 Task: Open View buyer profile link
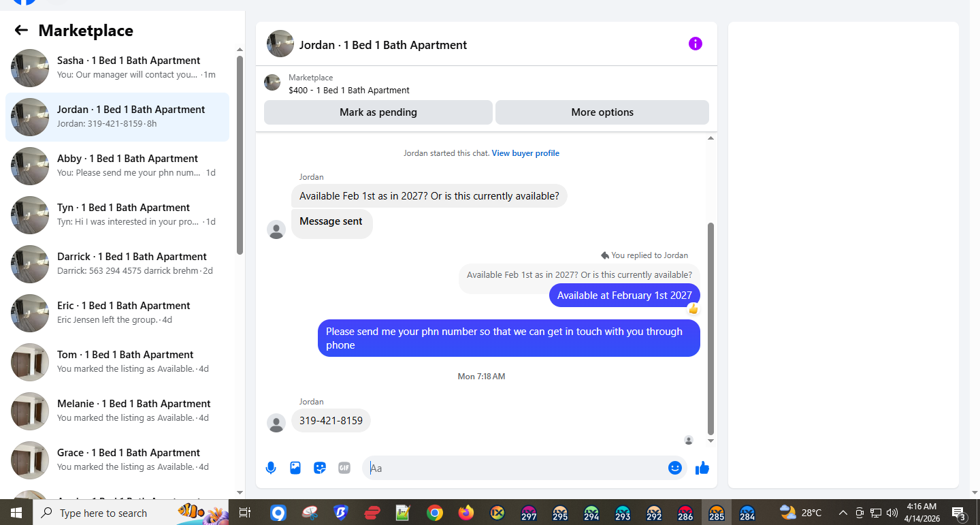(525, 153)
